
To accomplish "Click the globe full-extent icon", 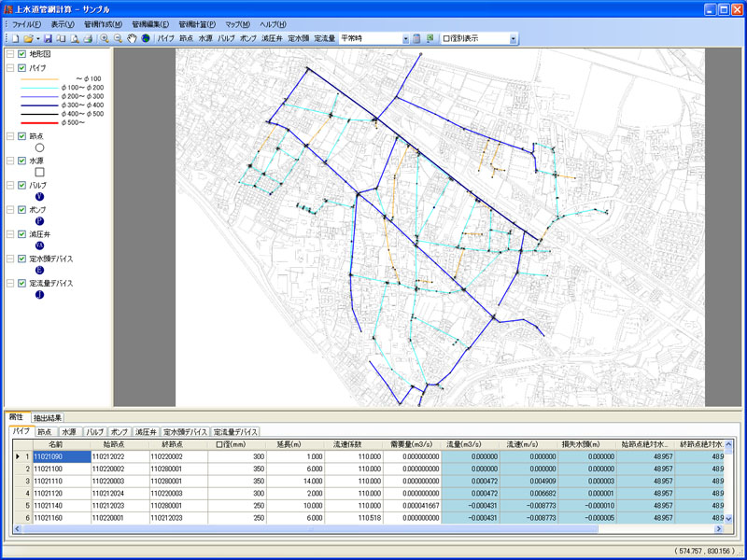I will point(145,39).
